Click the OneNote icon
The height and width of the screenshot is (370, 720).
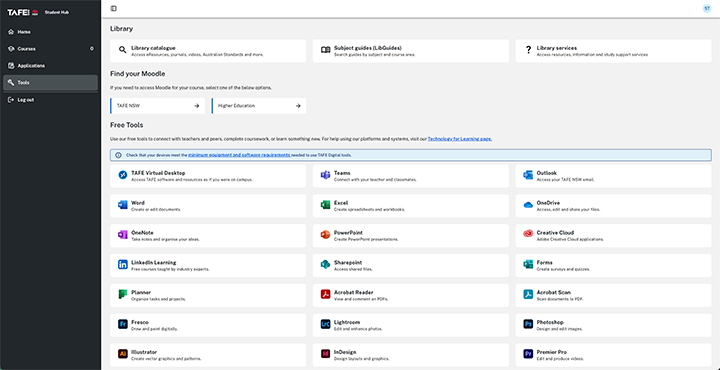point(123,235)
